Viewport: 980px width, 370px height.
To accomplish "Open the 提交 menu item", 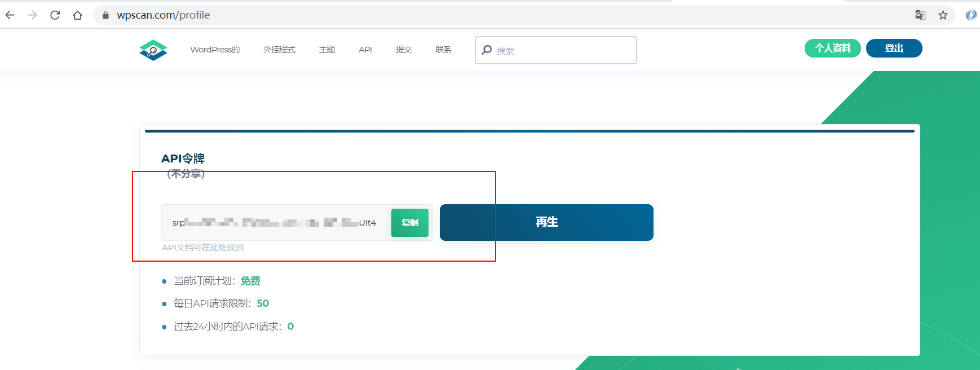I will click(x=404, y=50).
